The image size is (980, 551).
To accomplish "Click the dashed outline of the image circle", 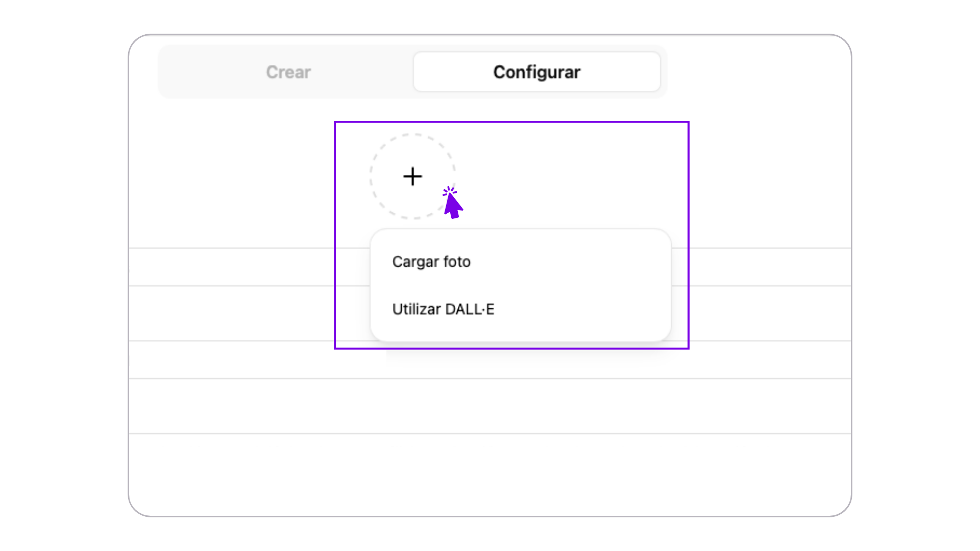I will point(371,177).
